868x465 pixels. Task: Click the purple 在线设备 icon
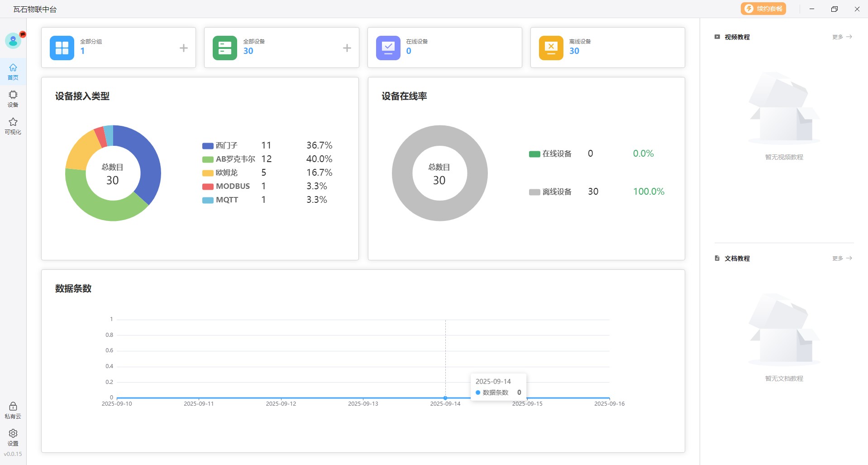(x=388, y=48)
